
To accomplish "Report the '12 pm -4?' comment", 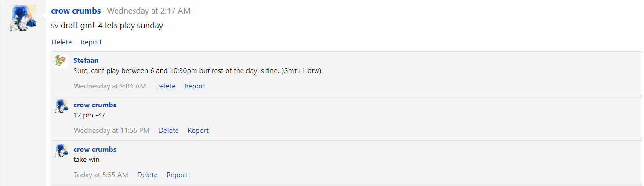I will click(198, 131).
